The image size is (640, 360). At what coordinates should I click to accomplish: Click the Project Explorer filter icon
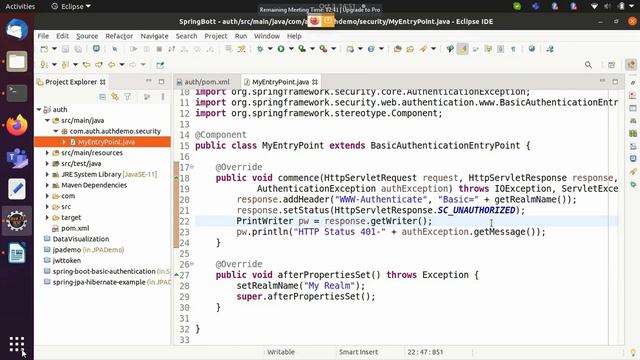[127, 97]
